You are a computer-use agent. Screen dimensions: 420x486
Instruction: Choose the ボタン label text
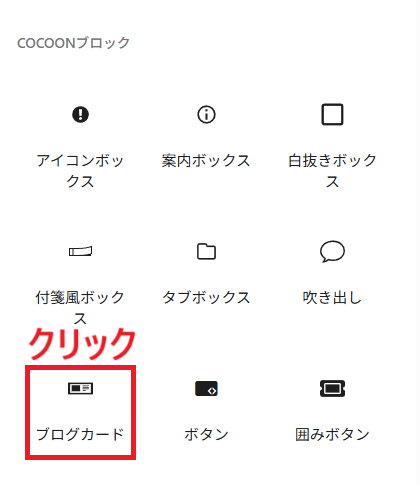[206, 434]
